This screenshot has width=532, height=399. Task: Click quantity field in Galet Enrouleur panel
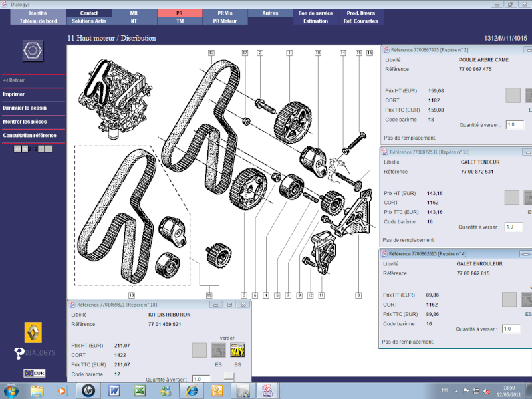pos(511,329)
